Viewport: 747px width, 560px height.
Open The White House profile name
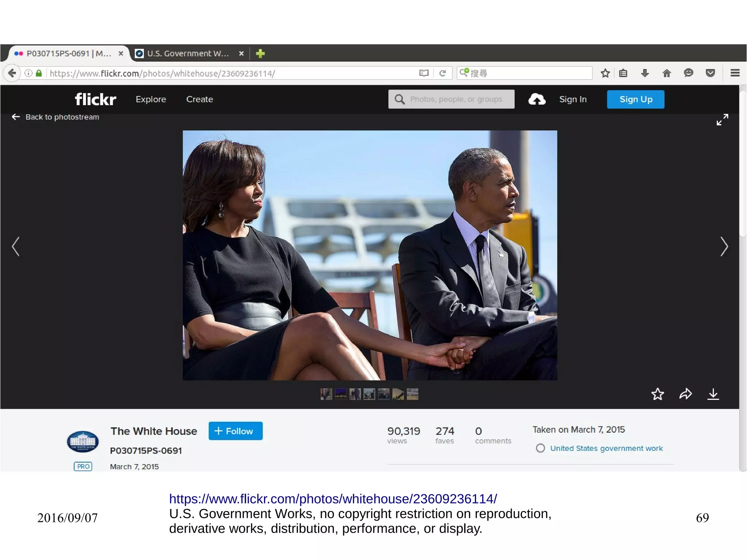tap(154, 431)
